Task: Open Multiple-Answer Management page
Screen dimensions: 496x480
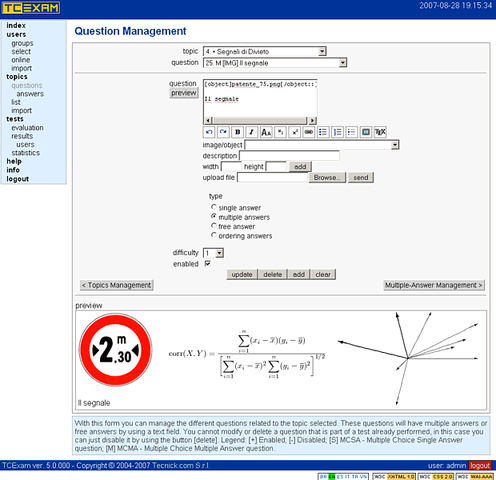Action: pyautogui.click(x=434, y=285)
